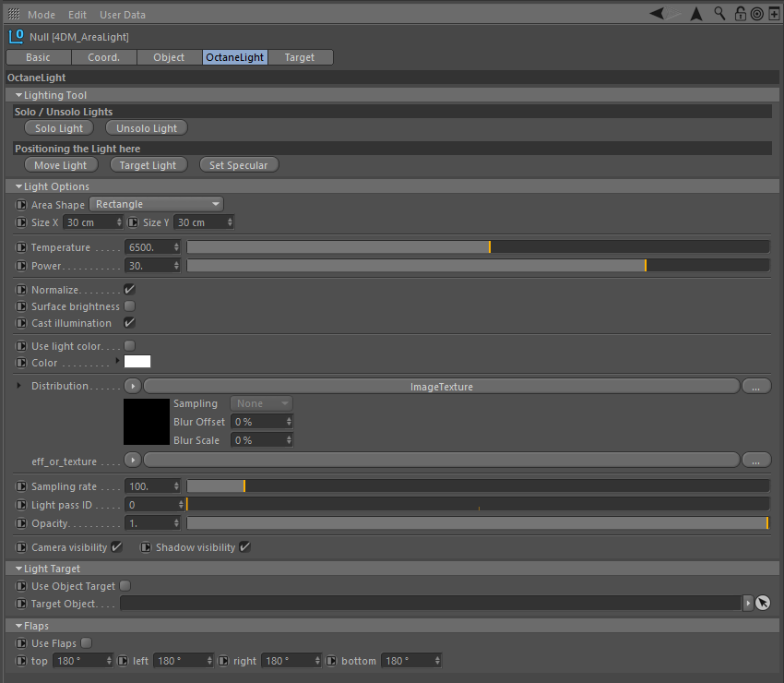784x683 pixels.
Task: Click the Target Object picker cursor icon
Action: (763, 603)
